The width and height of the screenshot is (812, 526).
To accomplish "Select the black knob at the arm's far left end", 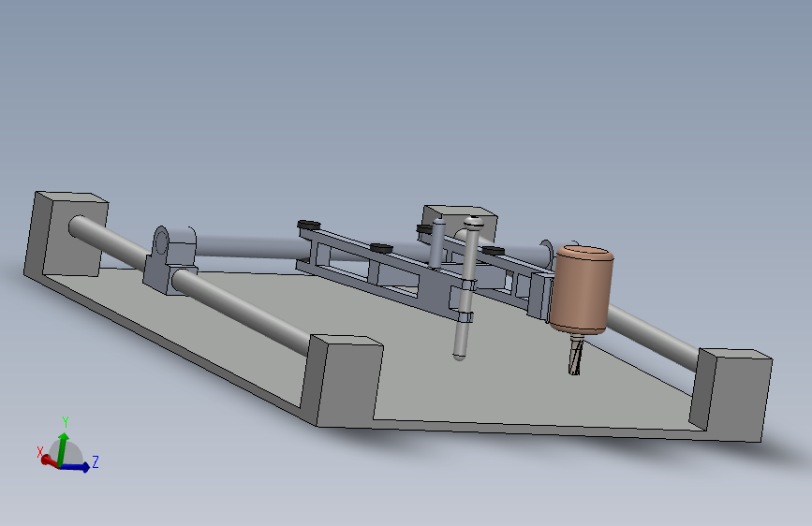I will click(x=309, y=225).
